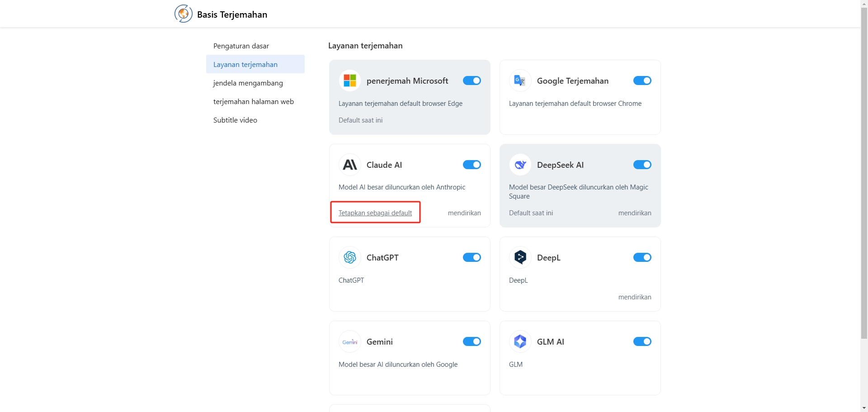Click the DeepSeek AI whale icon
The width and height of the screenshot is (868, 412).
coord(520,165)
